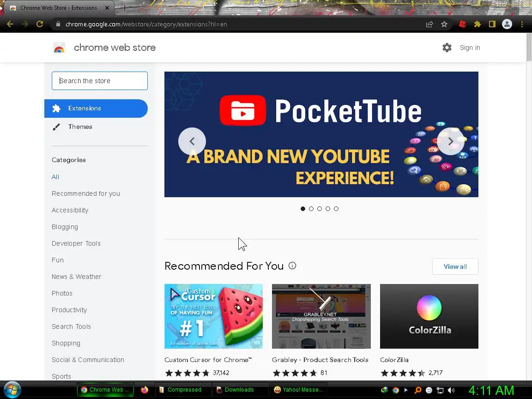Open the ColorZilla thumbnail

click(429, 316)
